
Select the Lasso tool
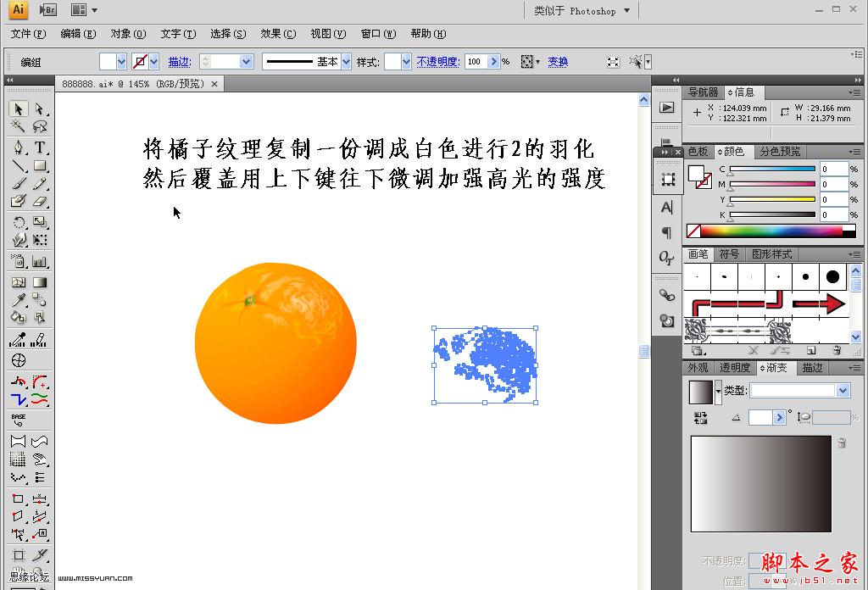[x=39, y=126]
